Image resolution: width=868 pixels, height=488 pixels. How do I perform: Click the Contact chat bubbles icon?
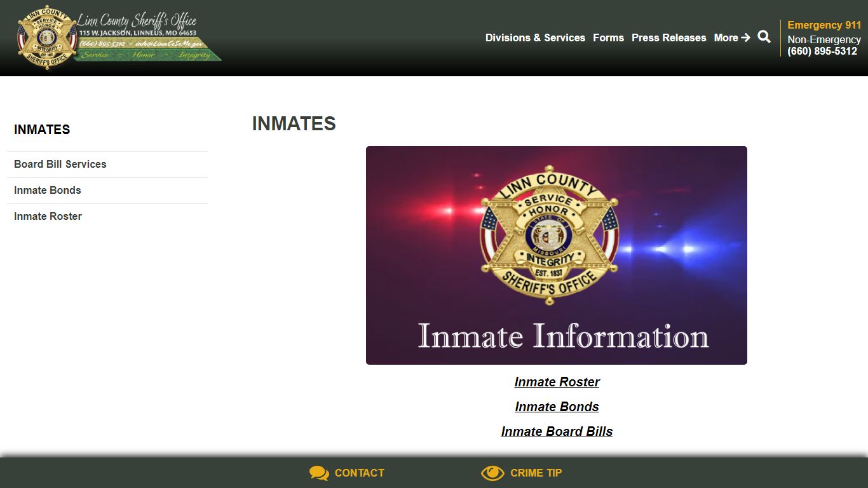[319, 473]
